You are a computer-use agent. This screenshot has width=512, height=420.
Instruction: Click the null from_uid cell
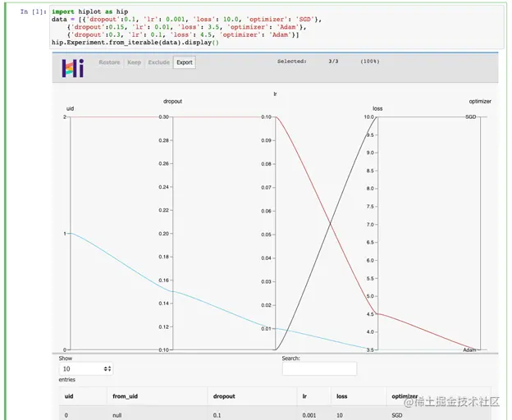coord(117,415)
